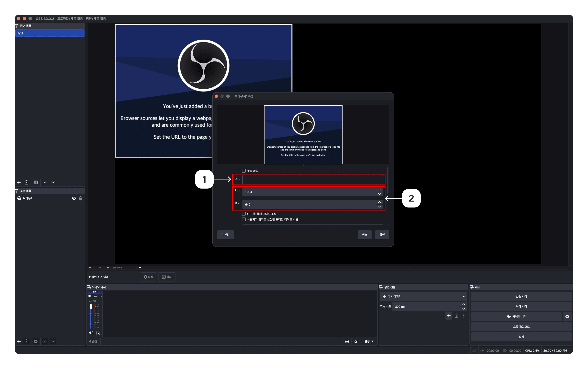Select the 장면 scene in the list
The height and width of the screenshot is (369, 588).
tap(50, 33)
